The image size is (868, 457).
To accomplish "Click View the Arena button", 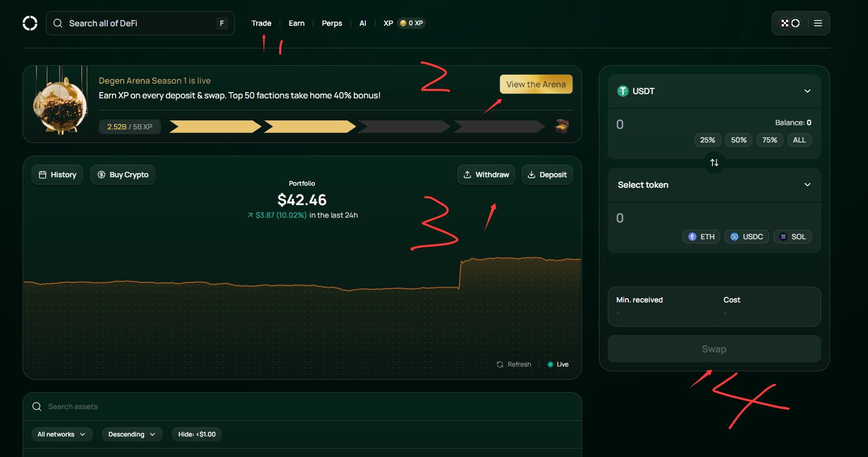I will tap(536, 84).
